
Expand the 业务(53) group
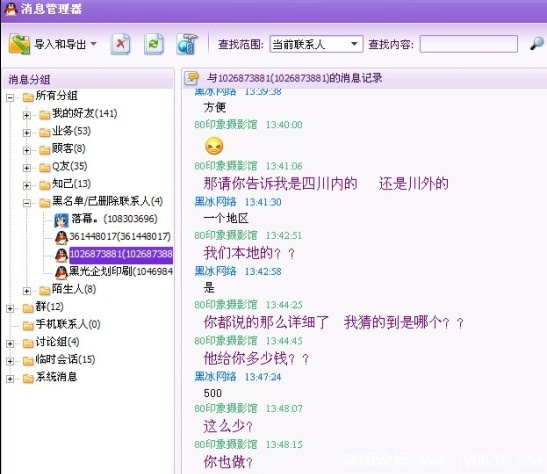pos(27,133)
